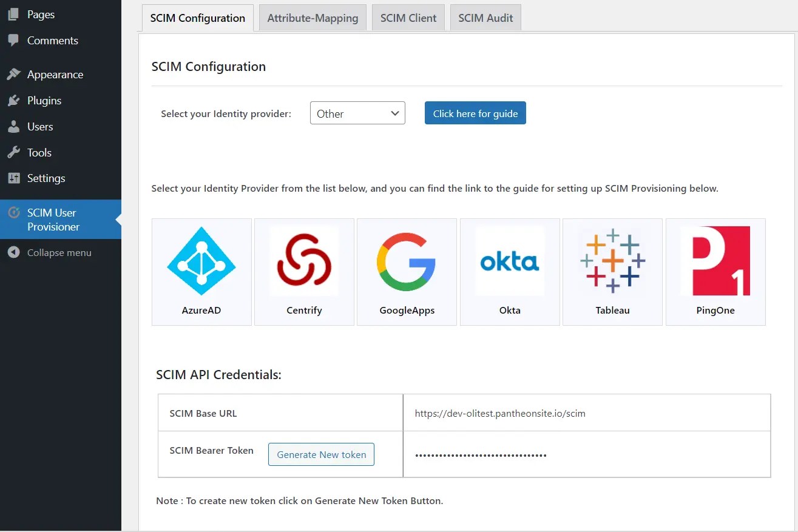Collapse the admin sidebar menu
The image size is (798, 532).
[13, 252]
